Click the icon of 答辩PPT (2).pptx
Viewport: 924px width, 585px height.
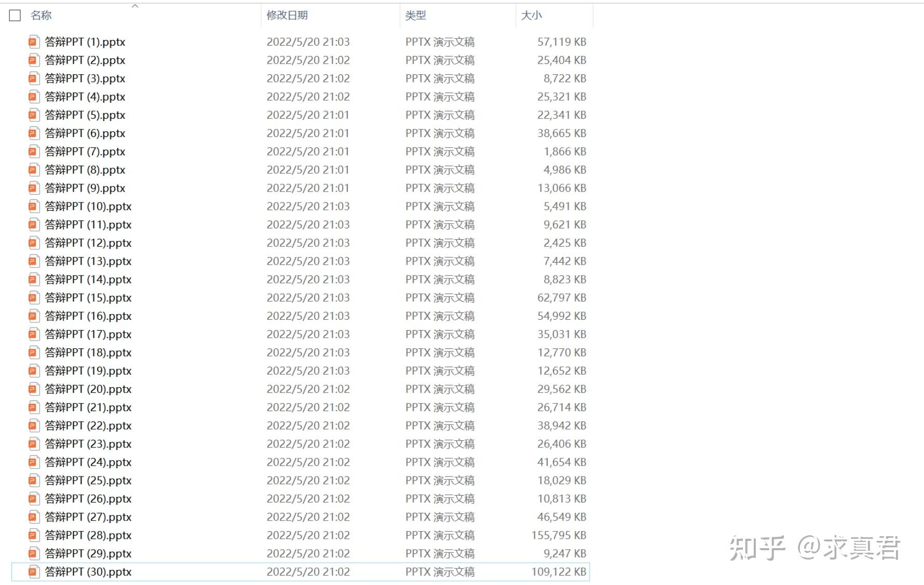click(34, 60)
